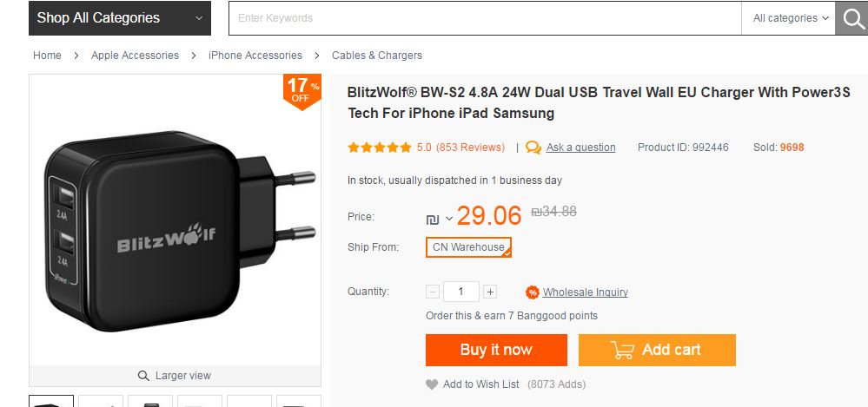The height and width of the screenshot is (407, 868).
Task: Select the CN Warehouse shipping option
Action: coord(468,247)
